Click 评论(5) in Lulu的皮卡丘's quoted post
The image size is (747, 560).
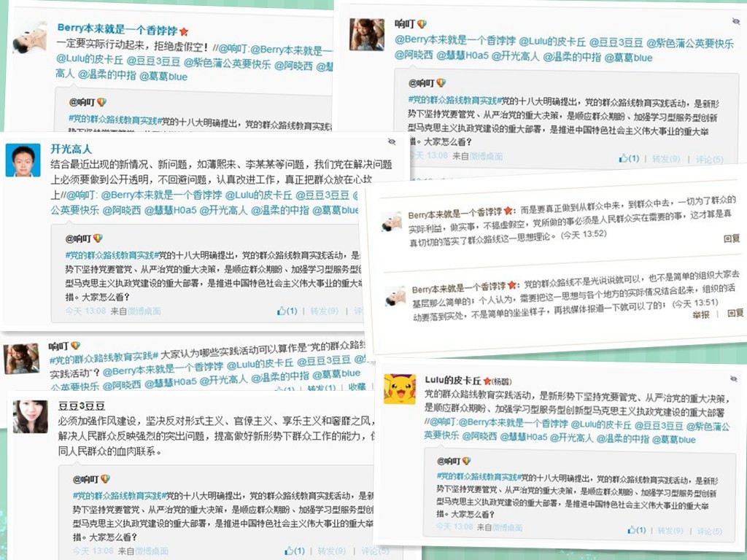709,531
